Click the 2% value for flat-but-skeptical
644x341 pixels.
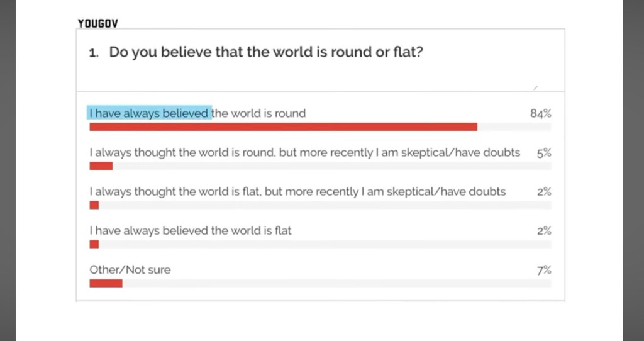coord(544,192)
